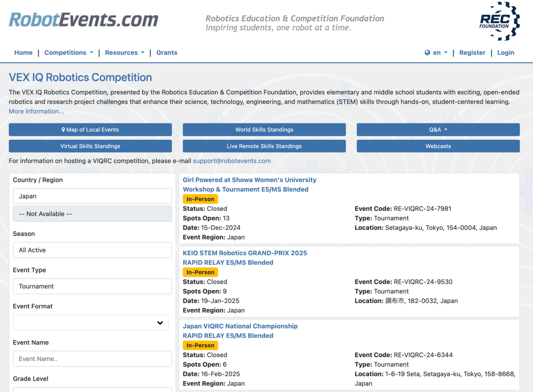Click the Robotics Education & Competition Foundation tagline
533x392 pixels.
click(295, 19)
